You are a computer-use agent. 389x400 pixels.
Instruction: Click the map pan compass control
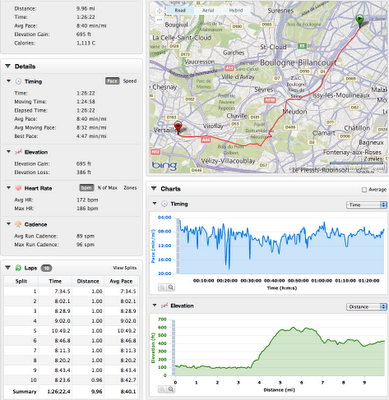159,11
